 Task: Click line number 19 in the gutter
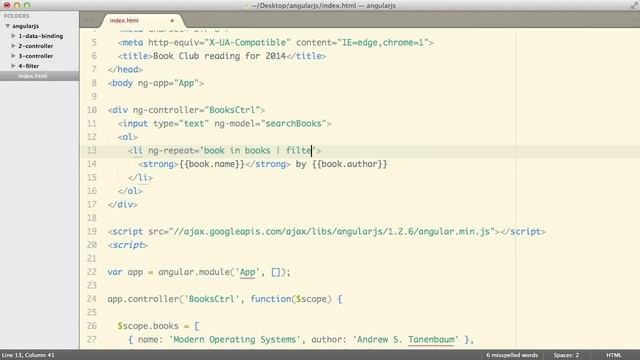point(92,231)
